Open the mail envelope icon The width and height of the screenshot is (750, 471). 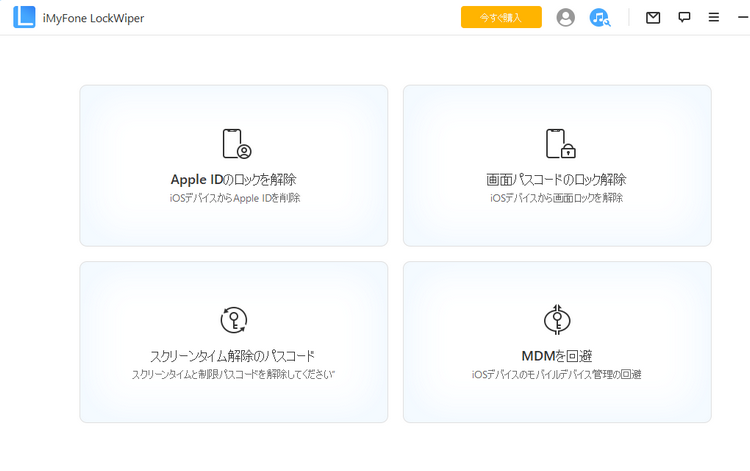pyautogui.click(x=653, y=18)
